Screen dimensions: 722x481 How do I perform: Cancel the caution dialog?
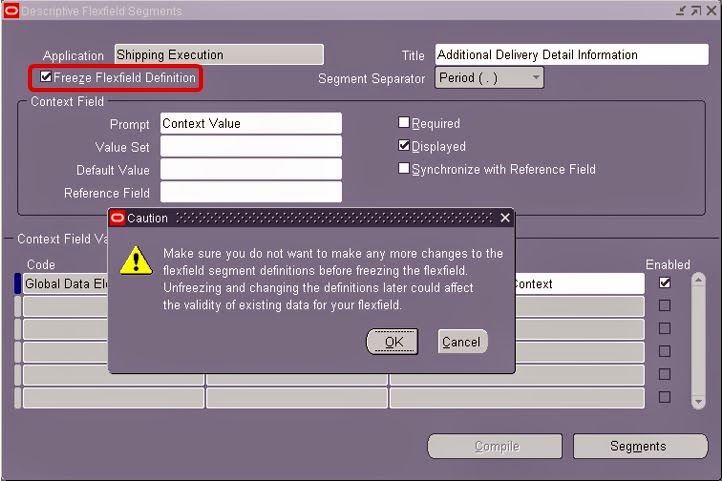pos(461,342)
